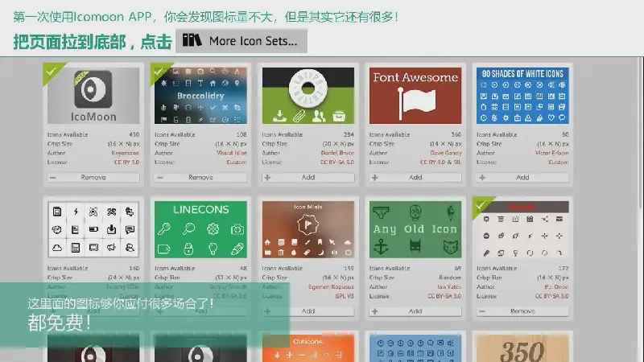
Task: Click the icon count 450 on the IcoMoon card
Action: [x=134, y=134]
